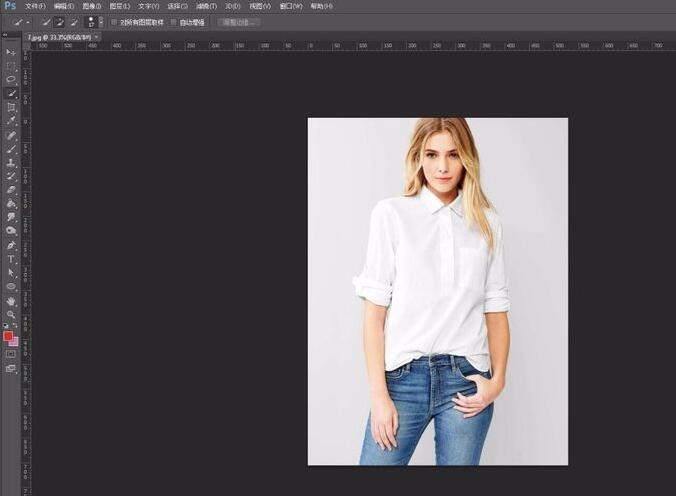Select the Move tool

(11, 52)
